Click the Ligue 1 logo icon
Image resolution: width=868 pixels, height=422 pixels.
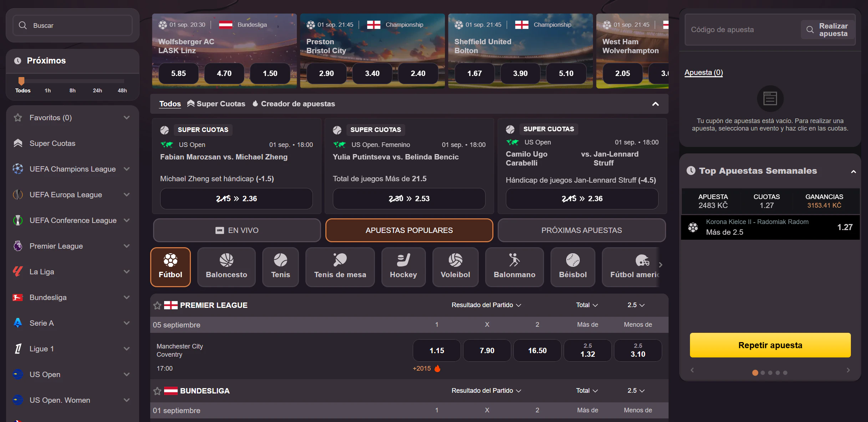click(x=18, y=349)
